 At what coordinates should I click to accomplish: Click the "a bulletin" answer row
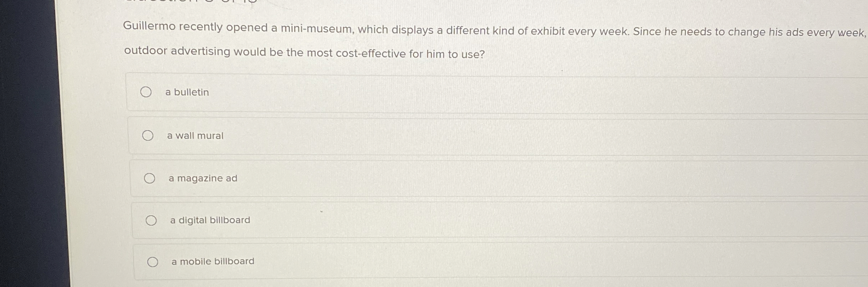[x=322, y=92]
